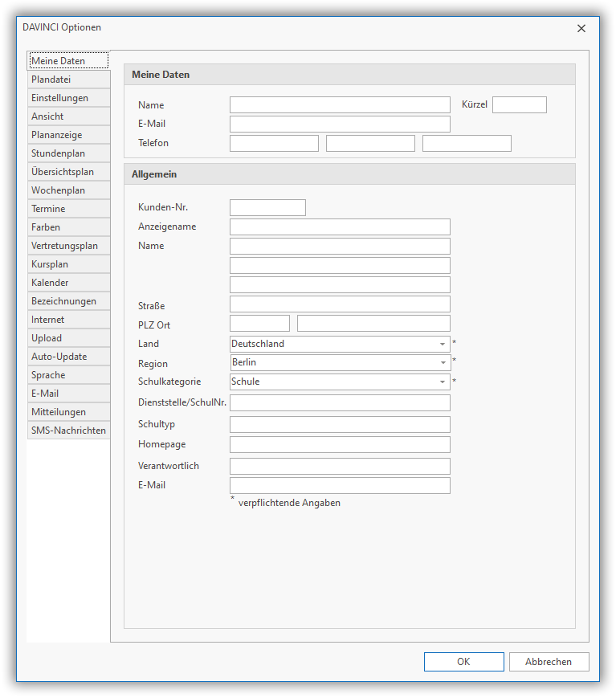
Task: Switch to the Sprache tab
Action: [68, 375]
